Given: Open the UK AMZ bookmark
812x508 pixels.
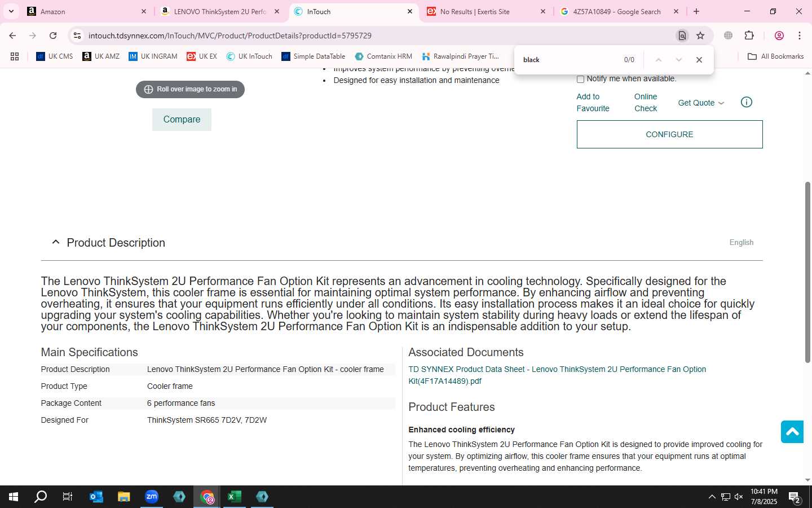Looking at the screenshot, I should [101, 56].
